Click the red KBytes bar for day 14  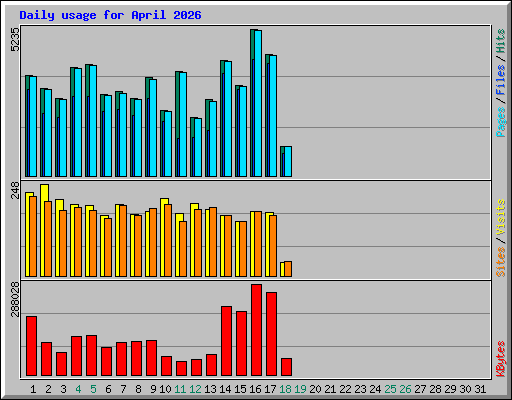[x=226, y=341]
